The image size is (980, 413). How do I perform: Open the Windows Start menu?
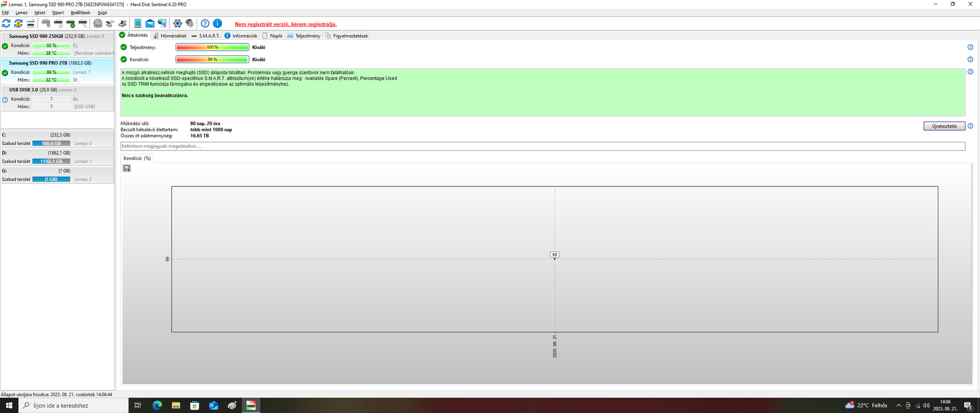[x=9, y=405]
